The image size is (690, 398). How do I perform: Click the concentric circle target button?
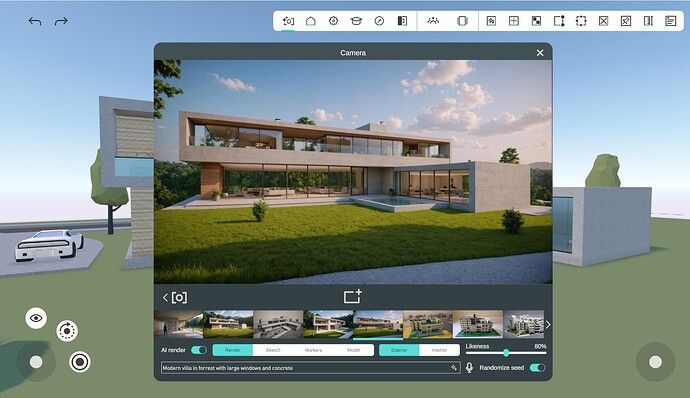point(80,362)
